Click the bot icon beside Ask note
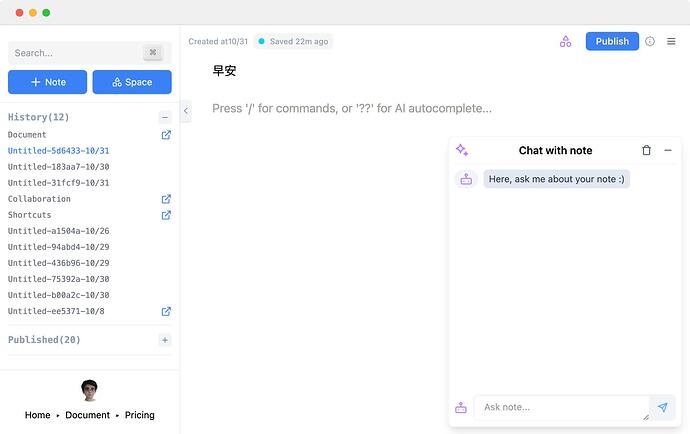The image size is (690, 434). 461,408
